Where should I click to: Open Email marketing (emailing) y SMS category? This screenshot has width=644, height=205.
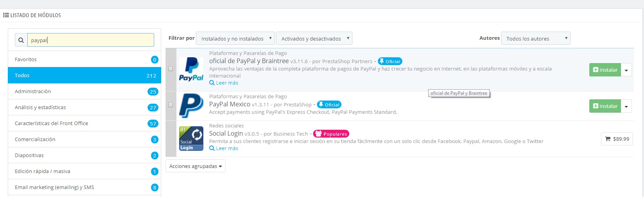tap(84, 187)
